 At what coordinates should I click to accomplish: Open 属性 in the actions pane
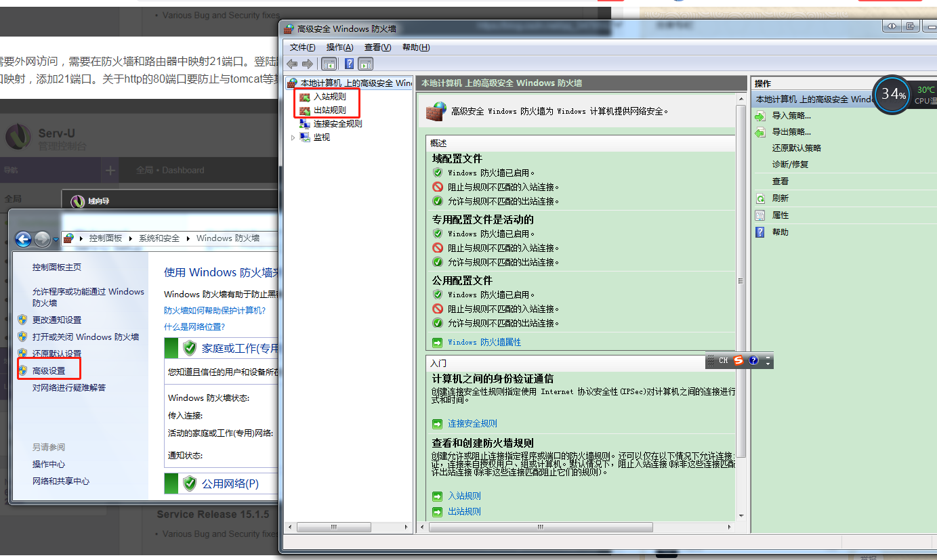click(x=780, y=215)
